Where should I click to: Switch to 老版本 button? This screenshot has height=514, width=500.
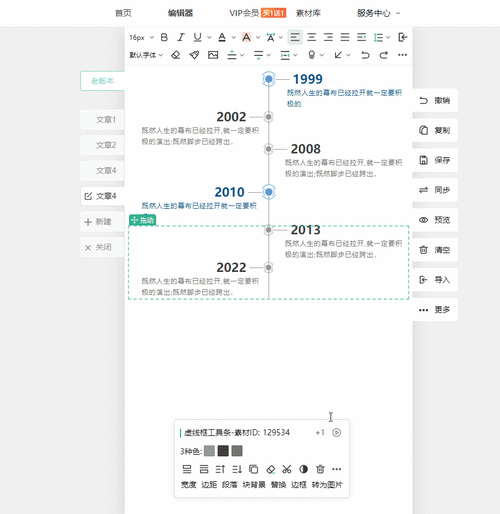(102, 81)
